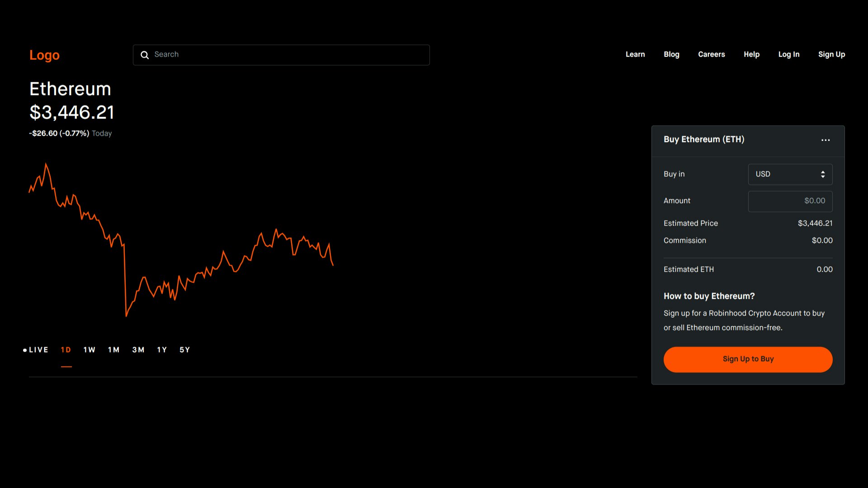Image resolution: width=868 pixels, height=488 pixels.
Task: Enable LIVE price updates
Action: point(36,349)
